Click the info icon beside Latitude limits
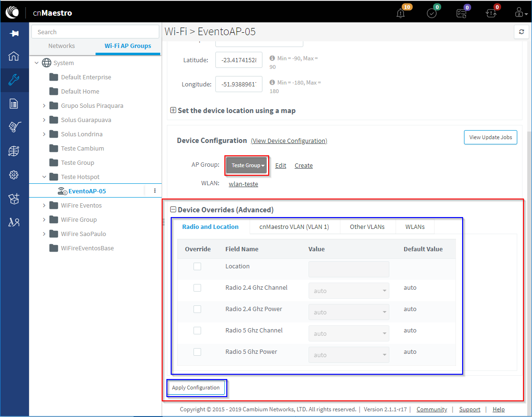The image size is (532, 417). [x=272, y=58]
